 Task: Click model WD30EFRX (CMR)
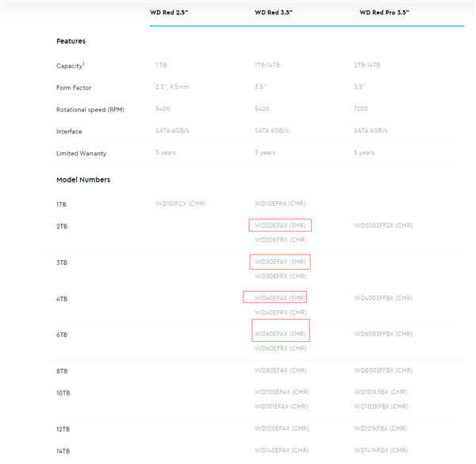(281, 276)
